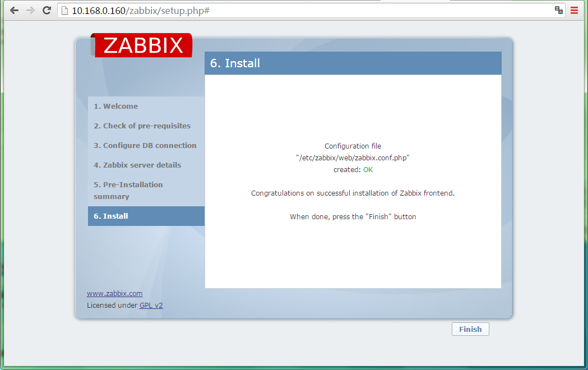The height and width of the screenshot is (370, 588).
Task: Select the step '5. Pre-Installation summary'
Action: [146, 191]
